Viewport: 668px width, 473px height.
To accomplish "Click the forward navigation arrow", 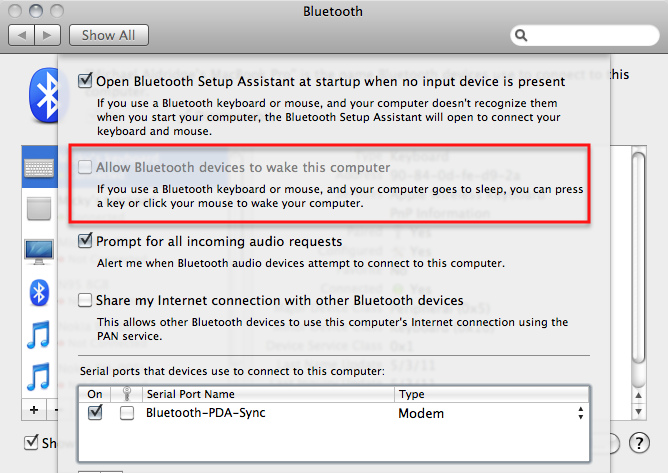I will click(x=47, y=35).
